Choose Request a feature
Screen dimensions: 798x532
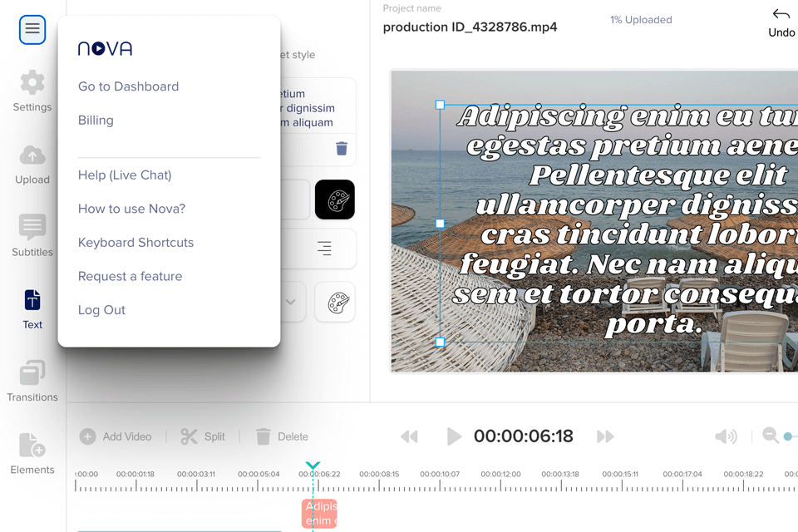(131, 277)
